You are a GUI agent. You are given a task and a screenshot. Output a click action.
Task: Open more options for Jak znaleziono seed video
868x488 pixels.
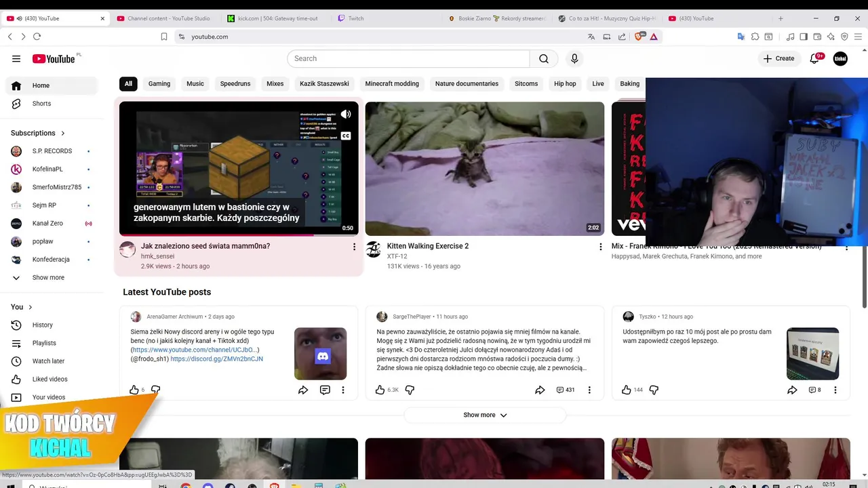click(x=354, y=247)
